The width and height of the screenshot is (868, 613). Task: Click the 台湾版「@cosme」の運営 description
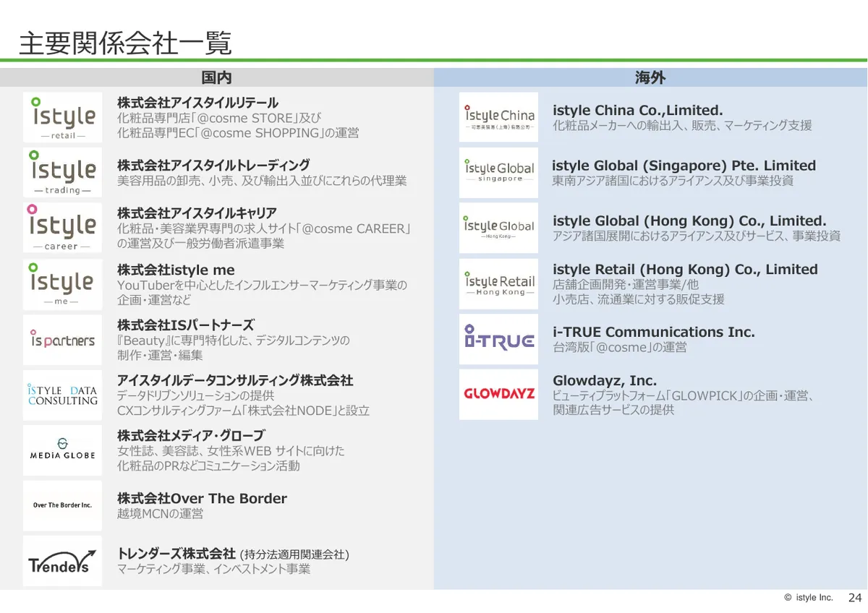[x=619, y=348]
